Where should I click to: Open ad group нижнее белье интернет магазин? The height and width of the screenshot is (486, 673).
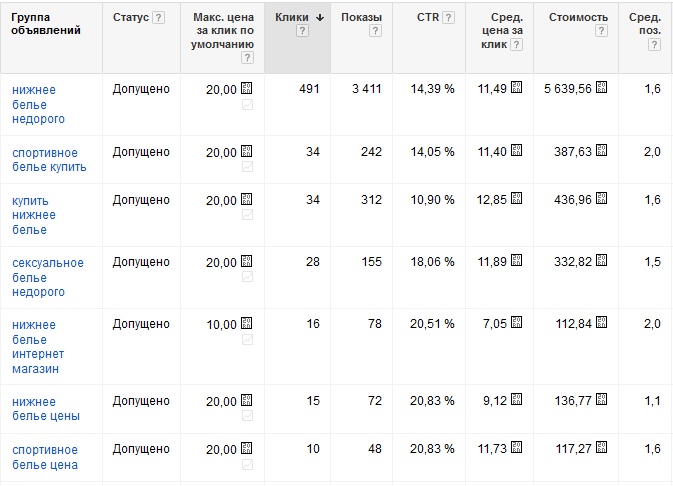pyautogui.click(x=38, y=346)
